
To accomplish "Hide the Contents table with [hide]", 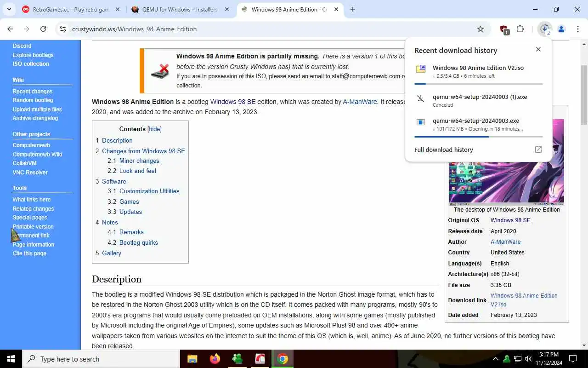I will click(x=154, y=129).
